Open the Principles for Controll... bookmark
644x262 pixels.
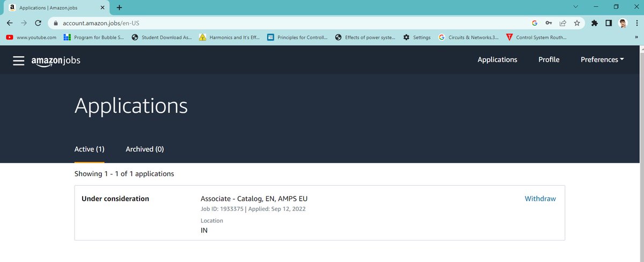click(297, 38)
